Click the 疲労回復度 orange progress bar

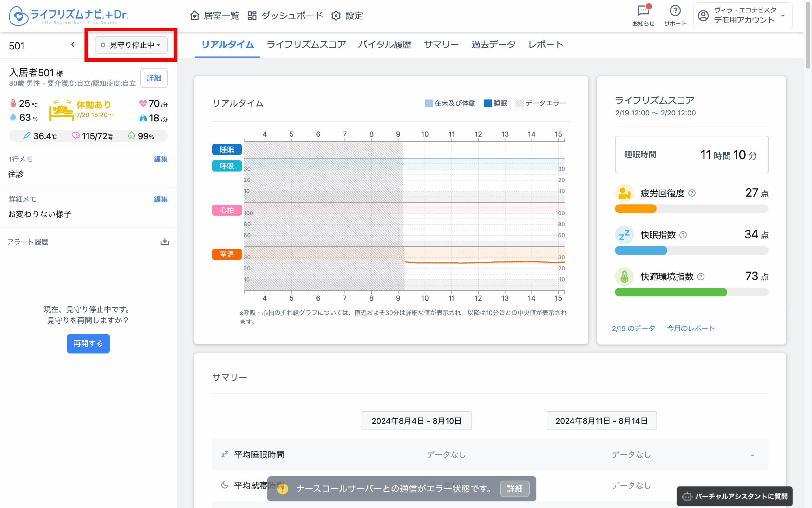click(x=636, y=209)
